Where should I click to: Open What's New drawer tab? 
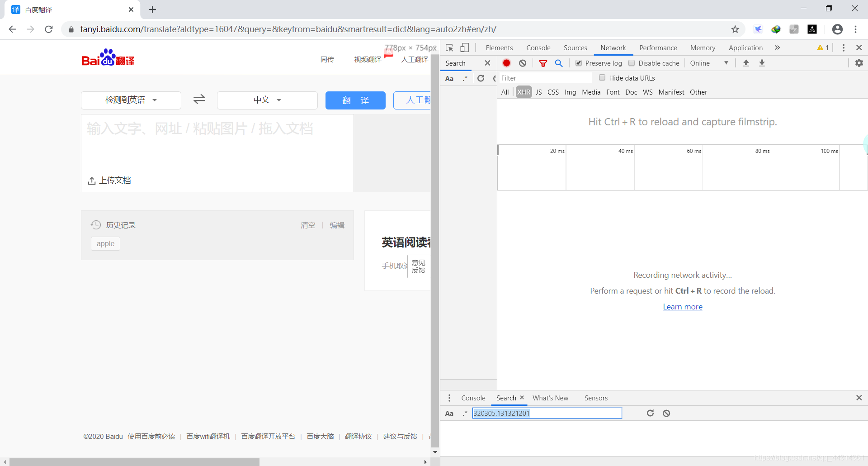pyautogui.click(x=550, y=398)
